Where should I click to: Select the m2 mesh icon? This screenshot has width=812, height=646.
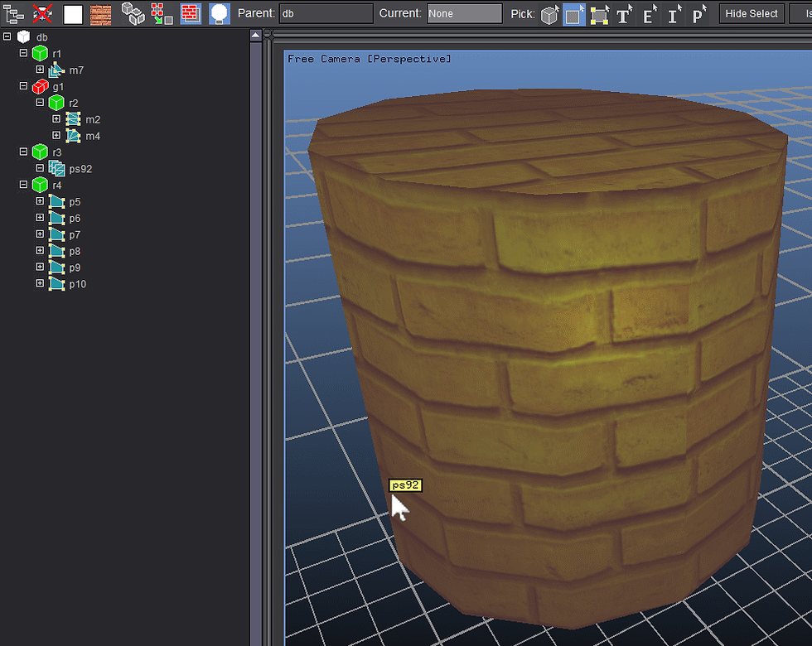(73, 119)
